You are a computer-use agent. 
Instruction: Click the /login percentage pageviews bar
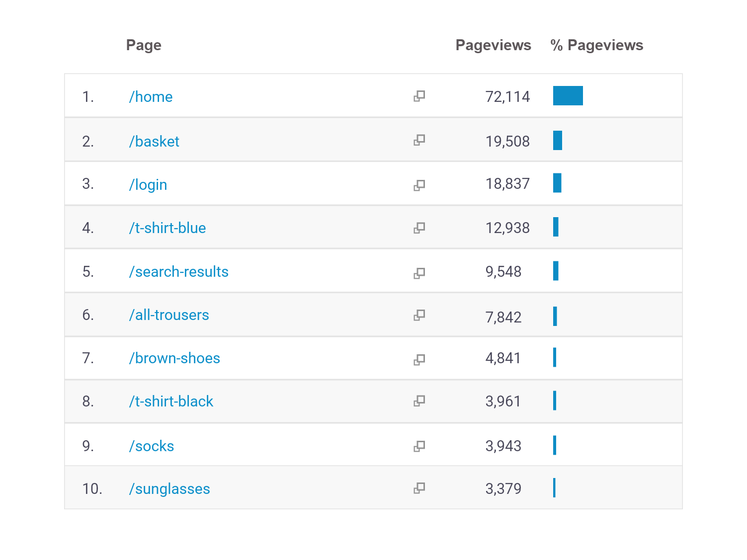557,183
